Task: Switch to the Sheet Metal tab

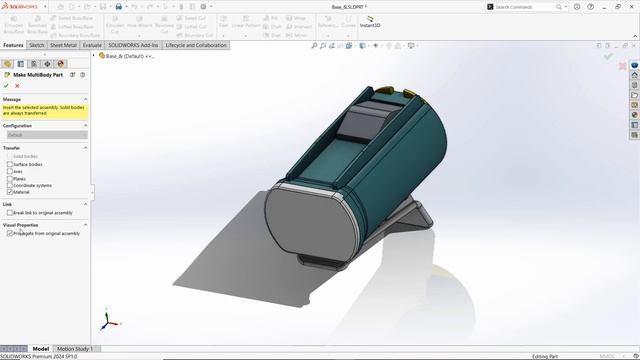Action: click(63, 45)
